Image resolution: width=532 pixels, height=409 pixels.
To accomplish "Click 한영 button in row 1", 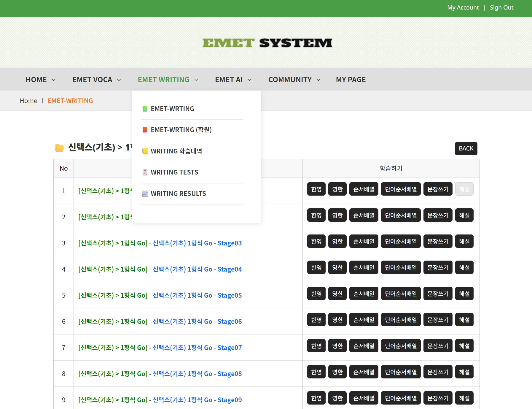I will pos(316,189).
